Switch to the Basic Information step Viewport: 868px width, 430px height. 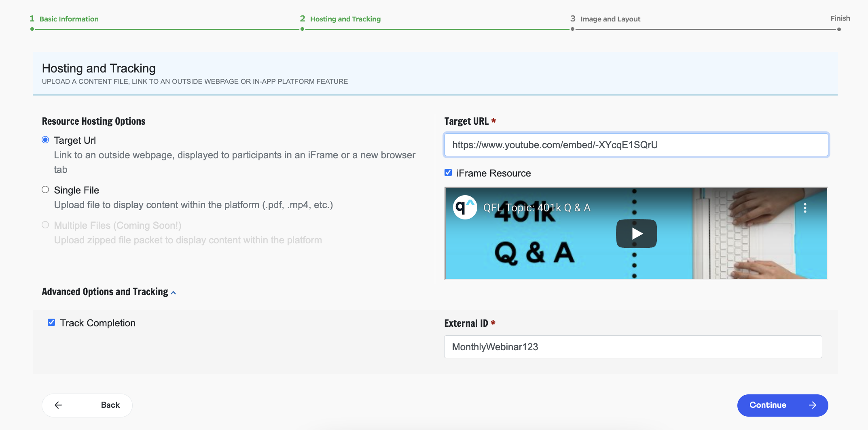tap(68, 19)
